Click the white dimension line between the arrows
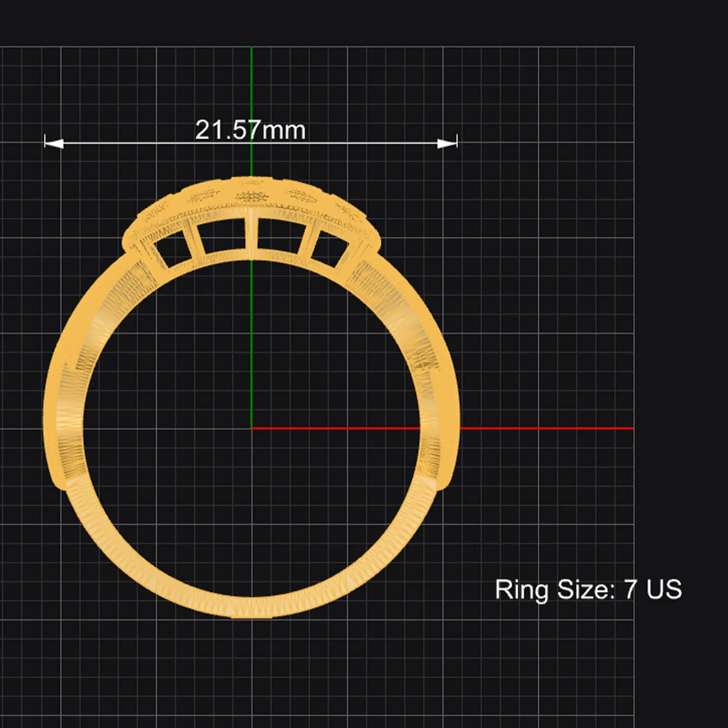728x728 pixels. [250, 143]
